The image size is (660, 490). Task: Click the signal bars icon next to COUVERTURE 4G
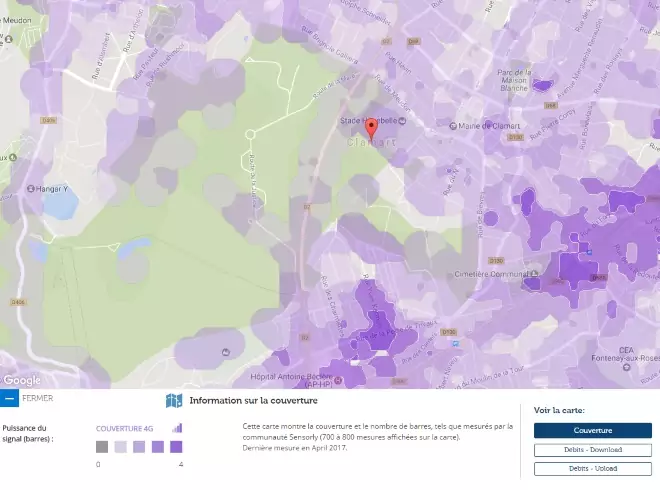177,427
